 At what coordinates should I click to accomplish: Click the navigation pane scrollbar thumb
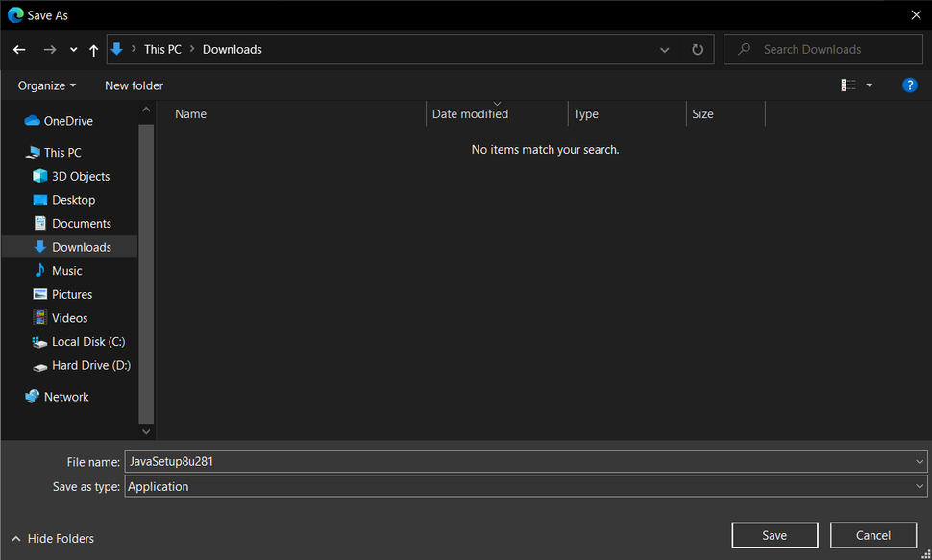pos(146,274)
